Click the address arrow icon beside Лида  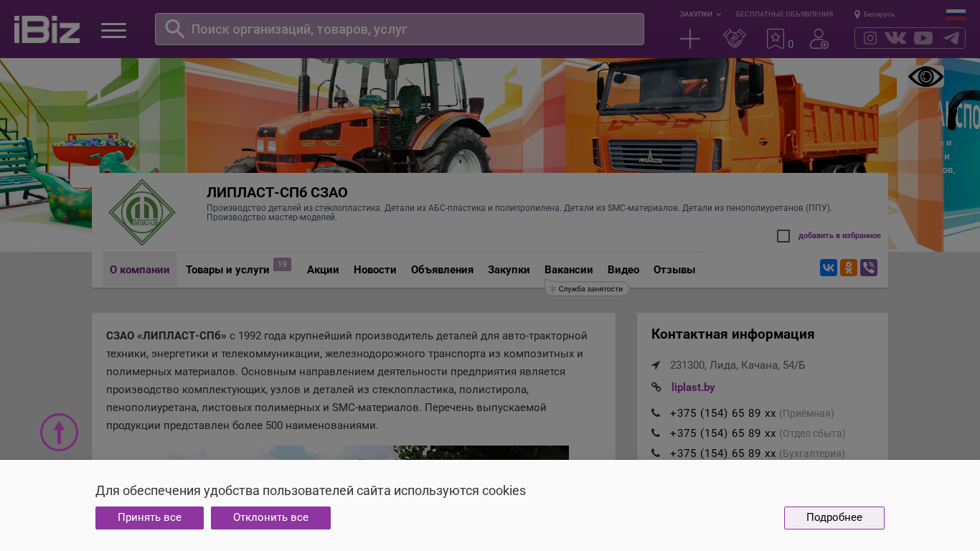point(656,365)
